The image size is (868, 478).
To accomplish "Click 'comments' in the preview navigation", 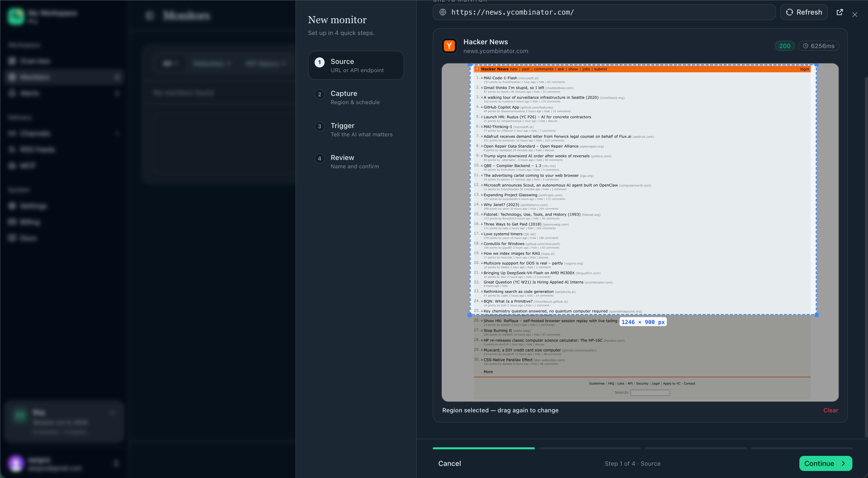I will [x=544, y=69].
